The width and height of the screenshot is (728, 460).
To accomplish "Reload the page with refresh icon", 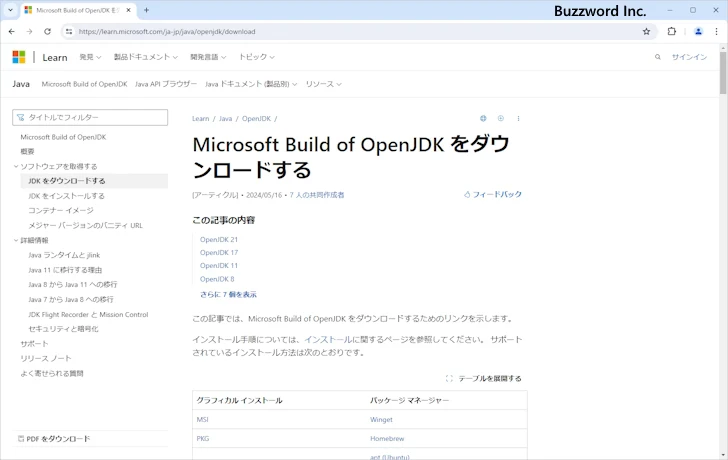I will (47, 32).
